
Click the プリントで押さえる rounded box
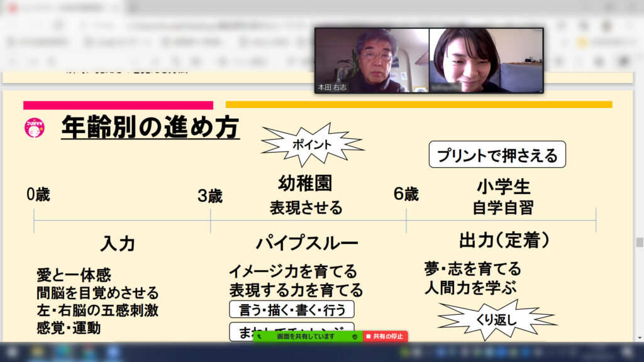(x=497, y=155)
